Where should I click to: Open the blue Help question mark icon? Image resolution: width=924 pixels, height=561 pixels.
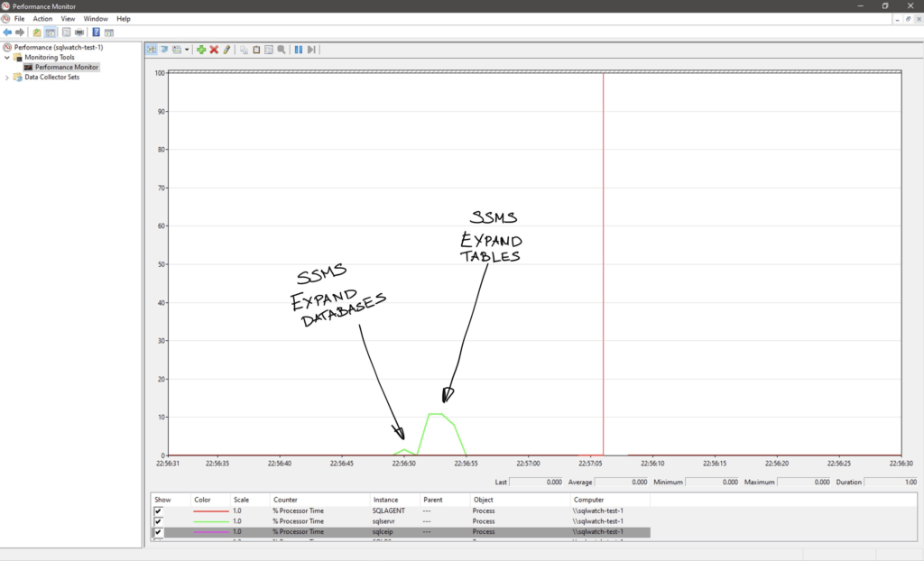tap(96, 32)
